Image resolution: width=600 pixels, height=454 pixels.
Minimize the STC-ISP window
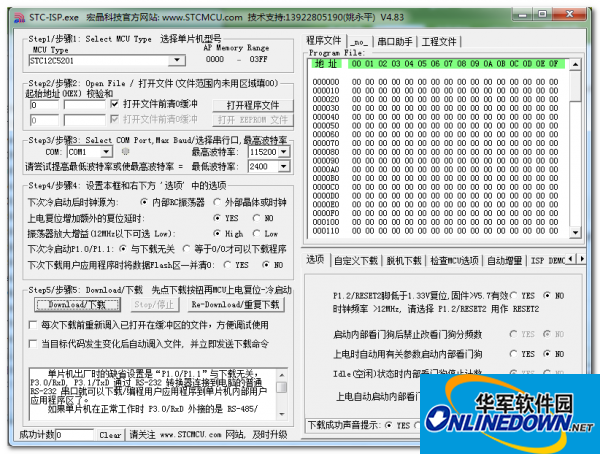(x=522, y=15)
